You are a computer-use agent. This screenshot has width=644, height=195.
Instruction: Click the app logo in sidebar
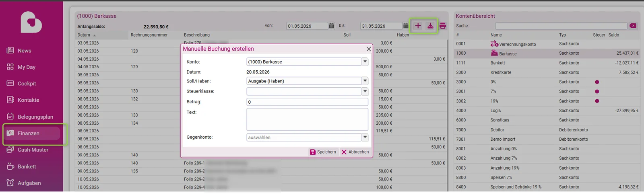pyautogui.click(x=31, y=22)
